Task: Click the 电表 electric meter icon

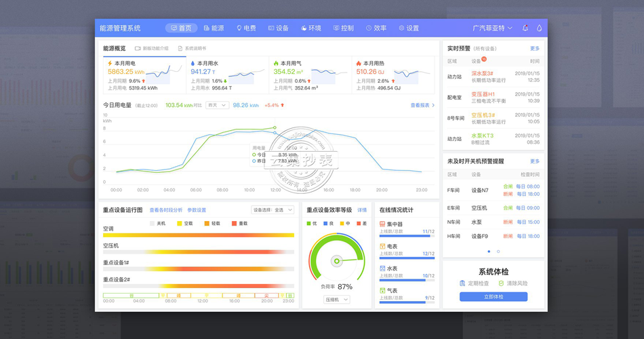Action: tap(382, 246)
